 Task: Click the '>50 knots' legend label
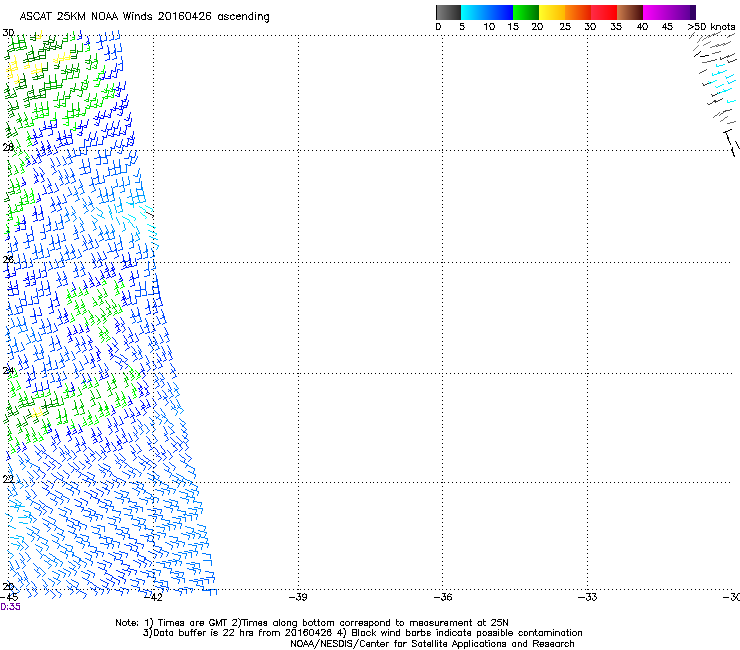(x=712, y=27)
